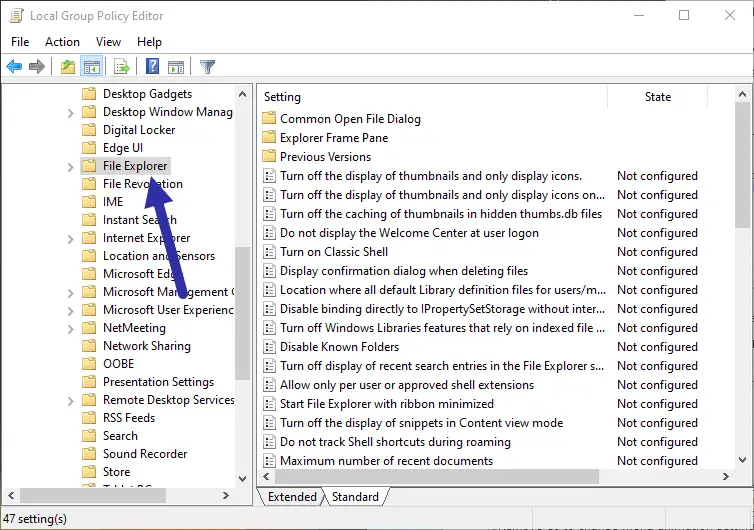Image resolution: width=754 pixels, height=530 pixels.
Task: Click Not configured state for Turn on Classic Shell
Action: [x=657, y=252]
